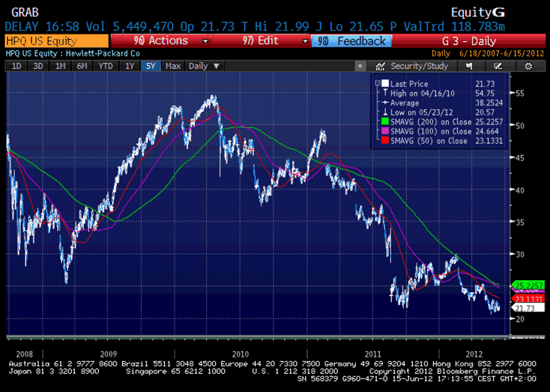
Task: Select the Max time range
Action: pyautogui.click(x=173, y=66)
